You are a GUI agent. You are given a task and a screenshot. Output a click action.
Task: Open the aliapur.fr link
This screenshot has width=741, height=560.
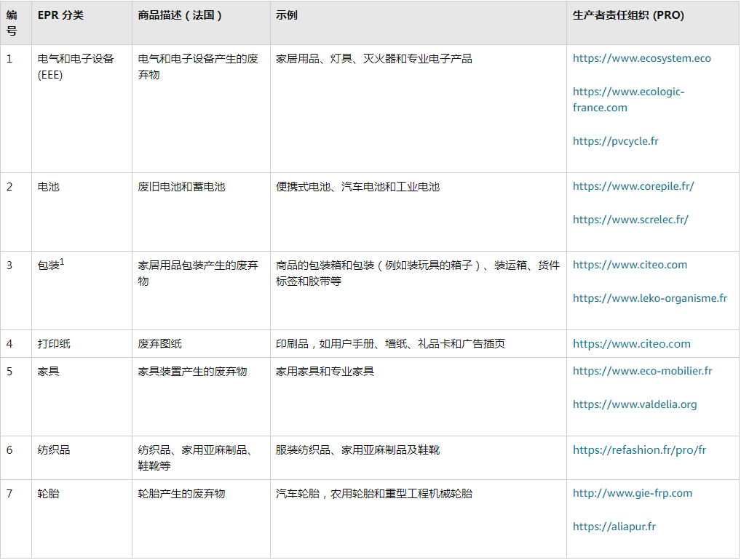[x=613, y=526]
